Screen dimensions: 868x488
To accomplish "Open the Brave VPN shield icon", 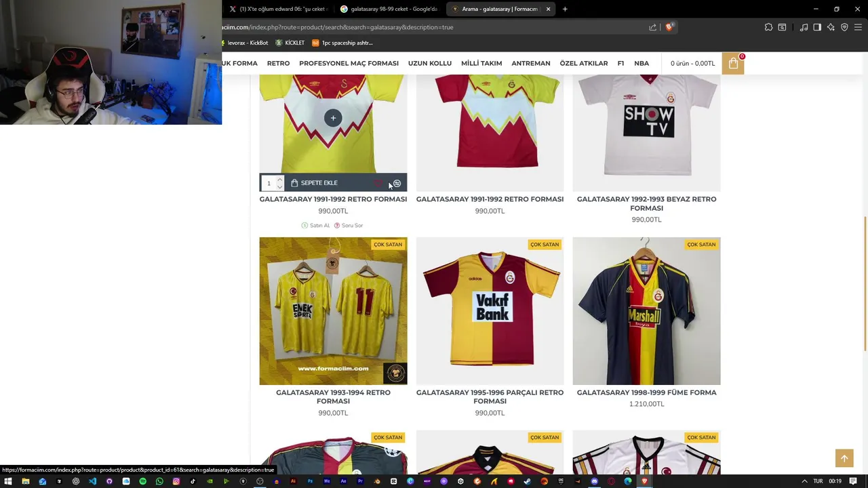I will pos(844,27).
